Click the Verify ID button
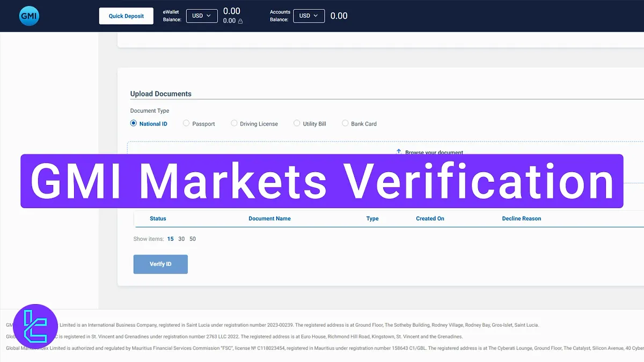This screenshot has width=644, height=362. 160,264
